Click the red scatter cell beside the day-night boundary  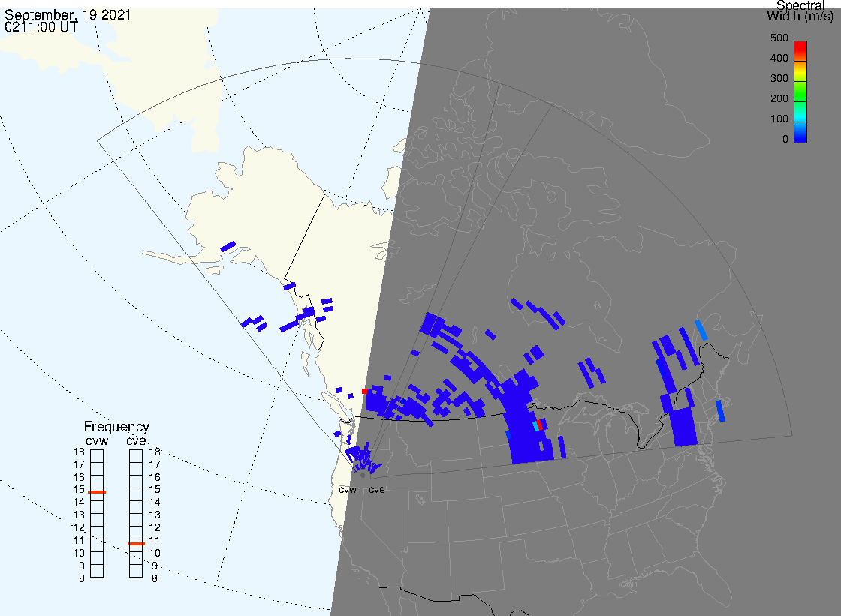(365, 392)
